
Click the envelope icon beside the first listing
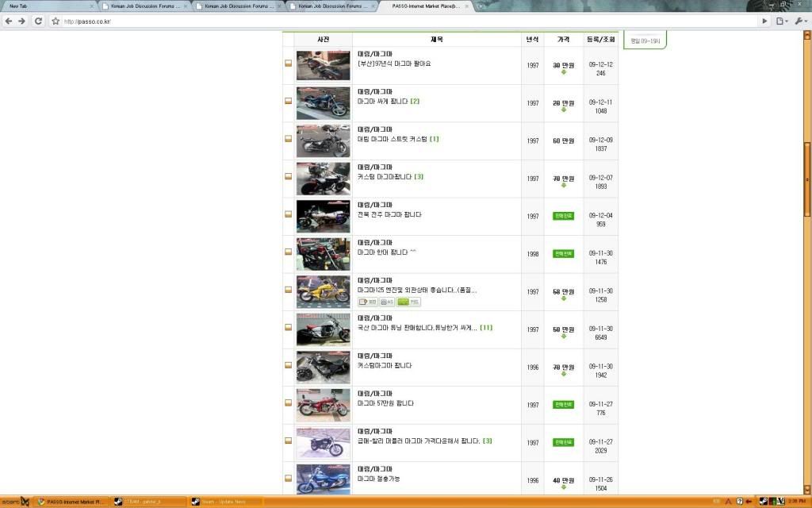(289, 65)
